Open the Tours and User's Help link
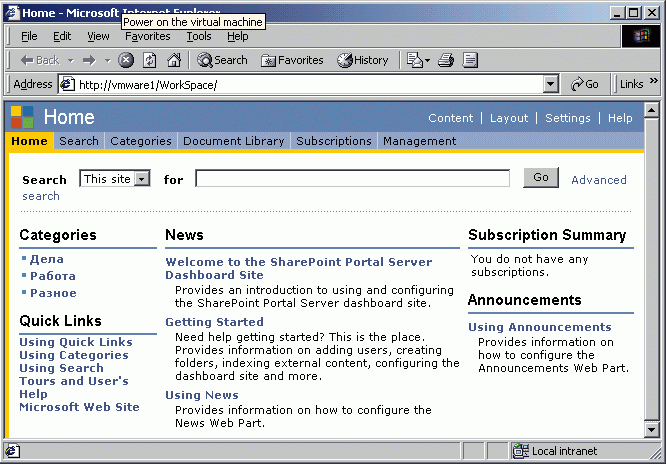This screenshot has height=464, width=666. tap(74, 388)
